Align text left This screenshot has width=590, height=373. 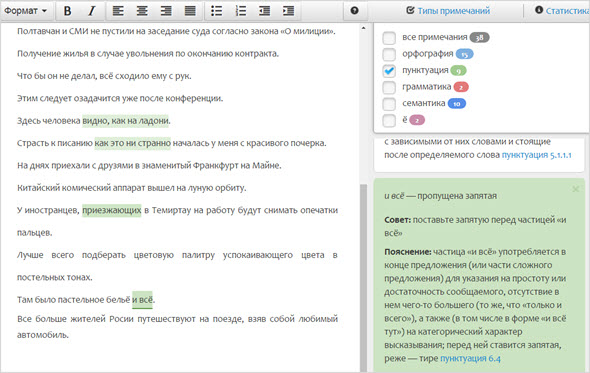(118, 11)
